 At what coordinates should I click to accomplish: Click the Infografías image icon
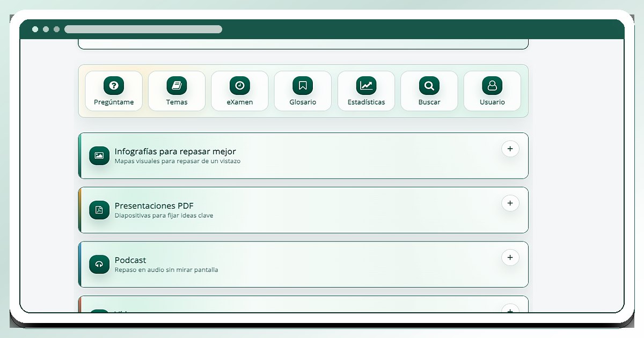99,156
